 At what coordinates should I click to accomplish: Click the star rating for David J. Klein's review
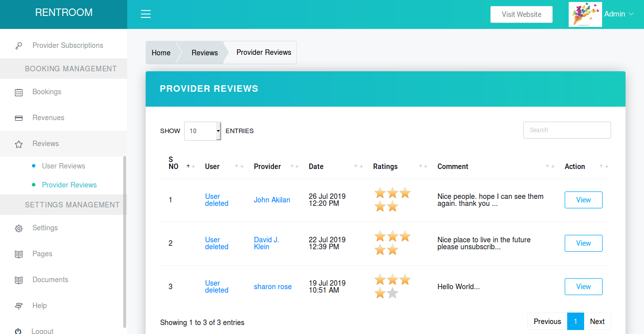click(393, 243)
